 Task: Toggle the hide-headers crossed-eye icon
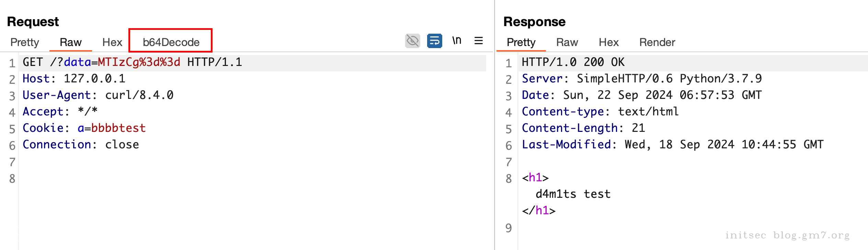tap(412, 41)
